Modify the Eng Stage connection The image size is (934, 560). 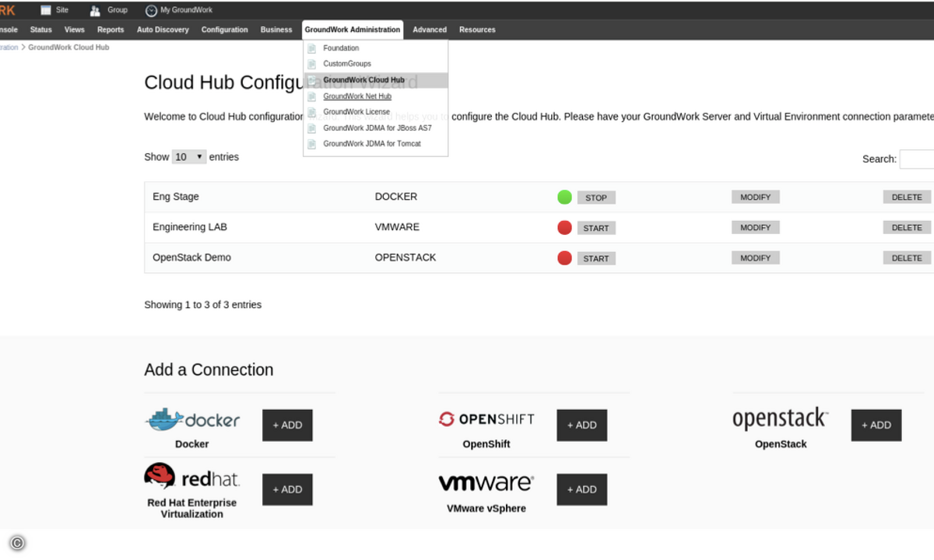(x=755, y=198)
